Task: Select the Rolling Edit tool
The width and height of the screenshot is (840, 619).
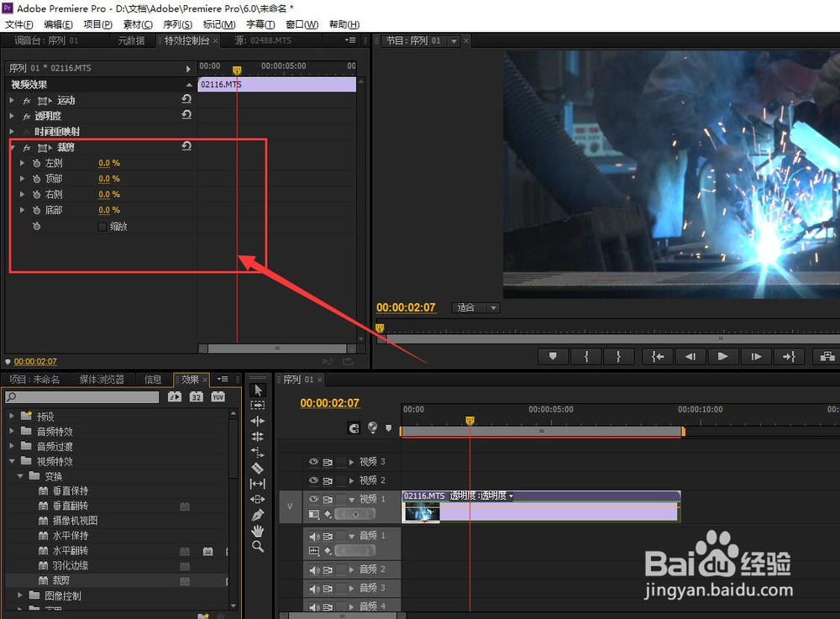Action: pyautogui.click(x=258, y=437)
